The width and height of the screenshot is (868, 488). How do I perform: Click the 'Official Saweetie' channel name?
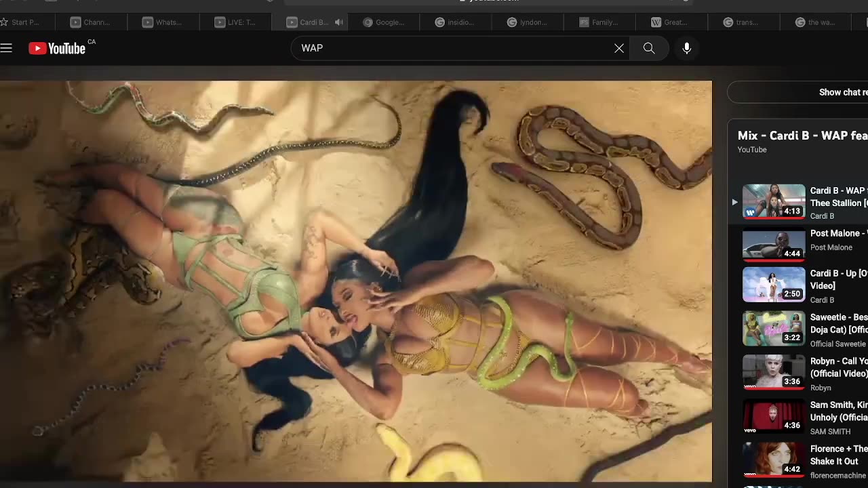pyautogui.click(x=837, y=344)
